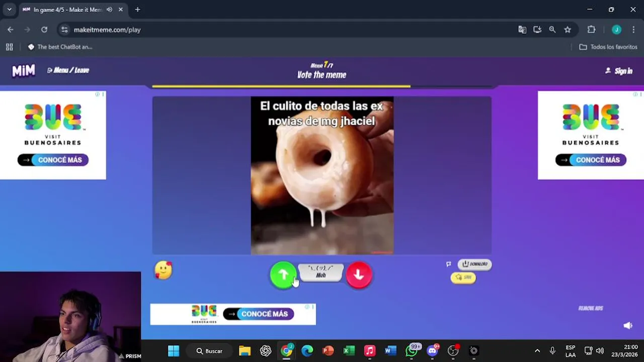The height and width of the screenshot is (362, 644).
Task: Open the zoom magnifier icon in address bar
Action: click(552, 30)
